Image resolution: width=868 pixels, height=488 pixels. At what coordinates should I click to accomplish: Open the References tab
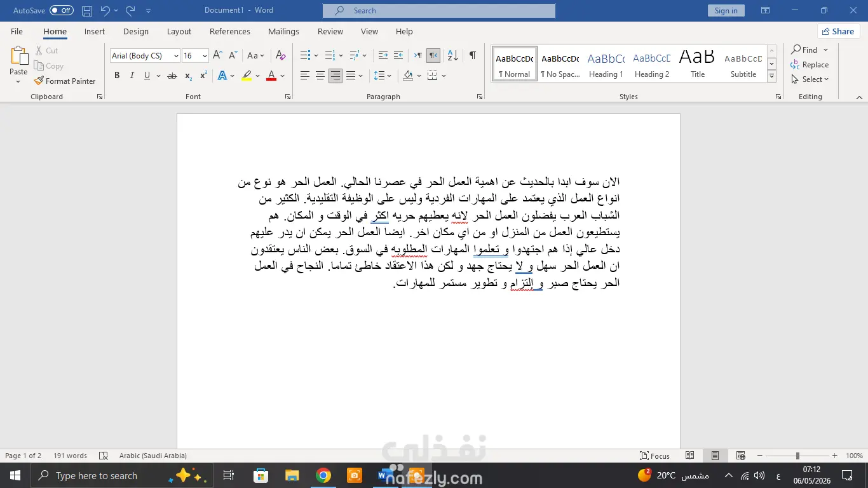pos(230,31)
